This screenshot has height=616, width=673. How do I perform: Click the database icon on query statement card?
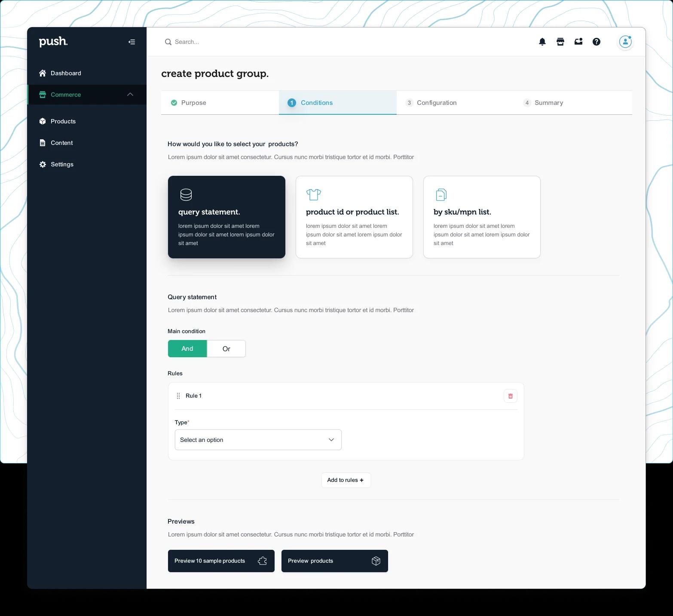[186, 195]
